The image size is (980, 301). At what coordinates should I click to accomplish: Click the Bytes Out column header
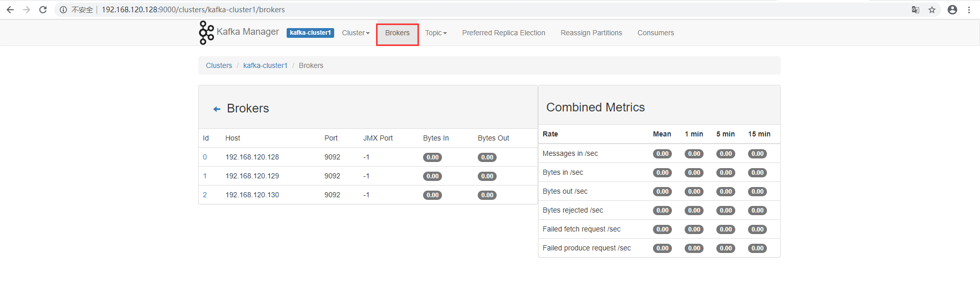pos(494,138)
